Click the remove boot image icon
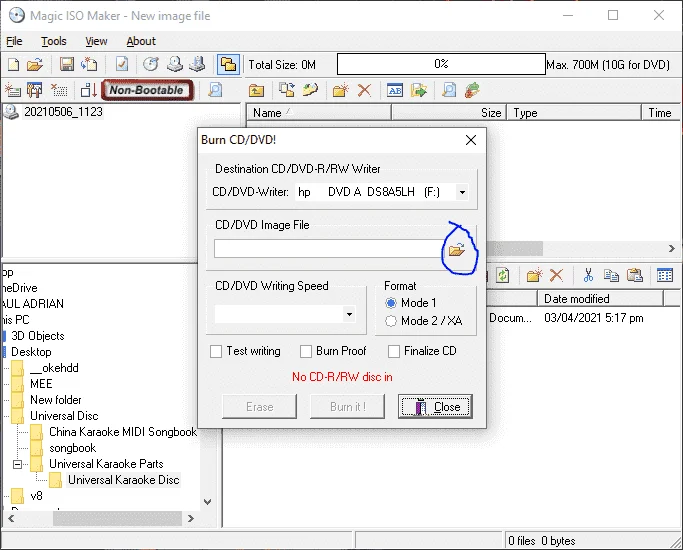The height and width of the screenshot is (550, 683). coord(59,90)
